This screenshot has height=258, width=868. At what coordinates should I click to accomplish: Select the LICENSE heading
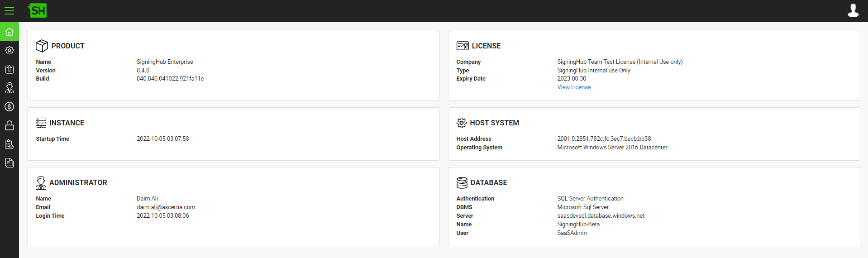point(486,46)
